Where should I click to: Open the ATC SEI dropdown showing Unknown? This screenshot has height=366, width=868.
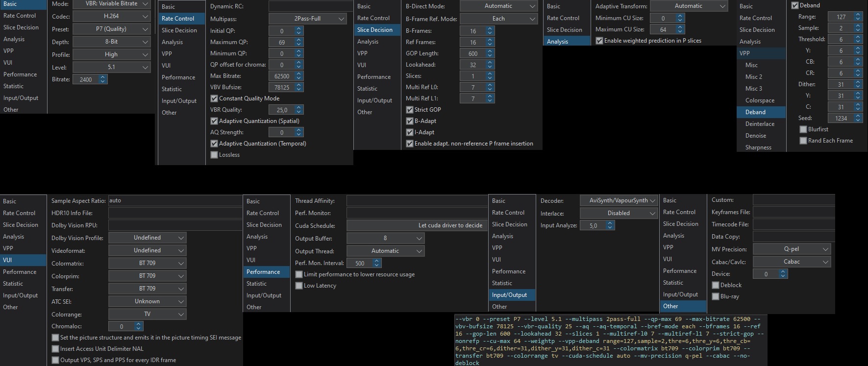pyautogui.click(x=147, y=301)
